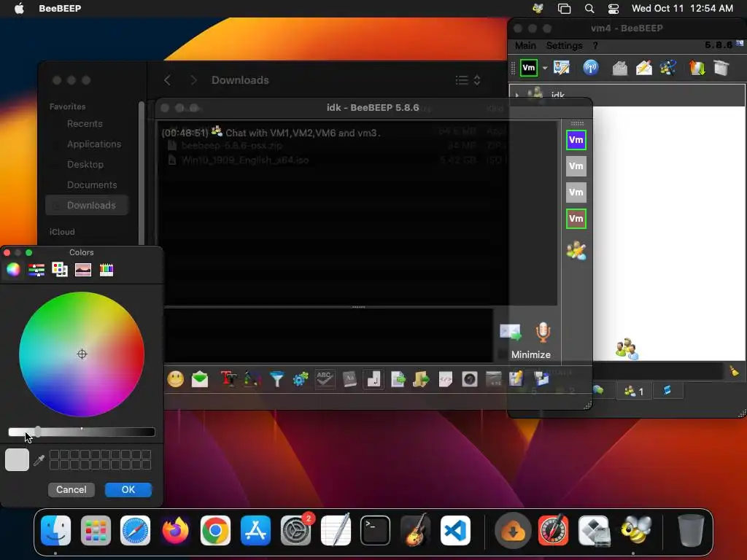Click the green envelope icon in chat toolbar
The image size is (747, 560).
(x=200, y=379)
